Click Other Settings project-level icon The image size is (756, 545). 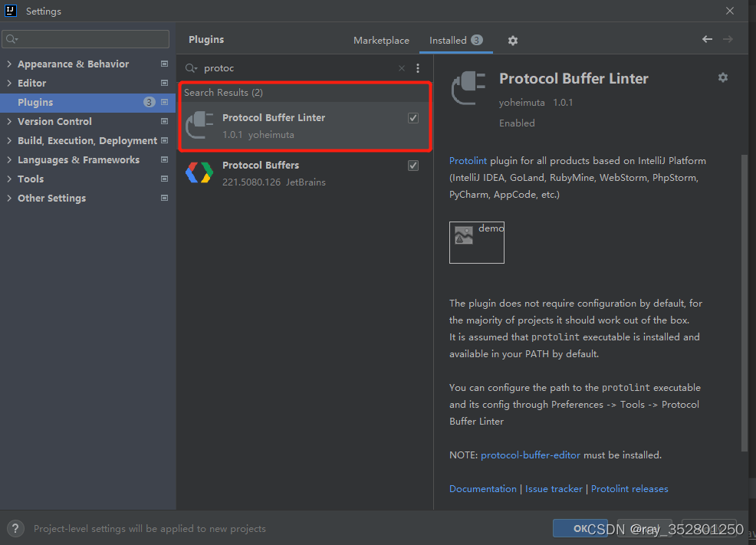164,198
